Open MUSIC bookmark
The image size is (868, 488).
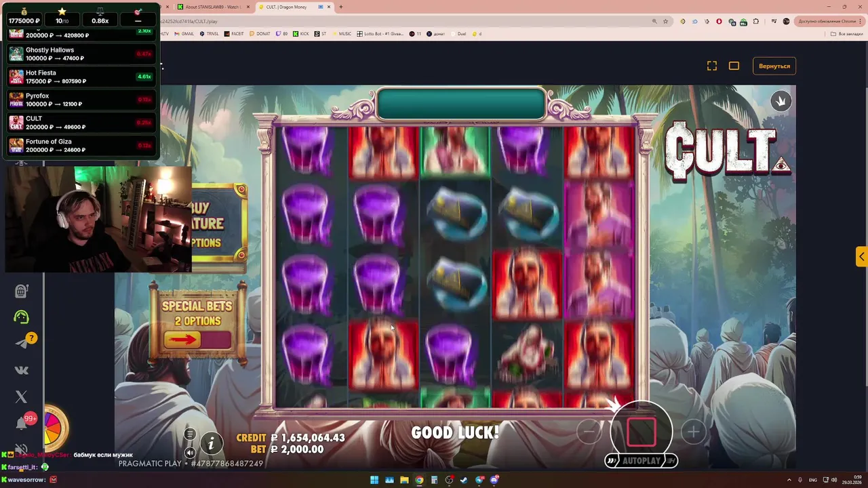click(342, 34)
